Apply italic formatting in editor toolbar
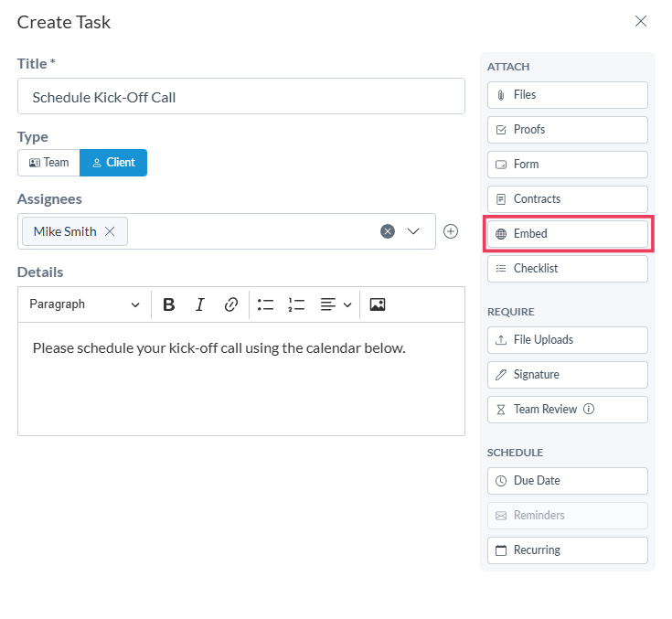The image size is (672, 619). click(199, 304)
